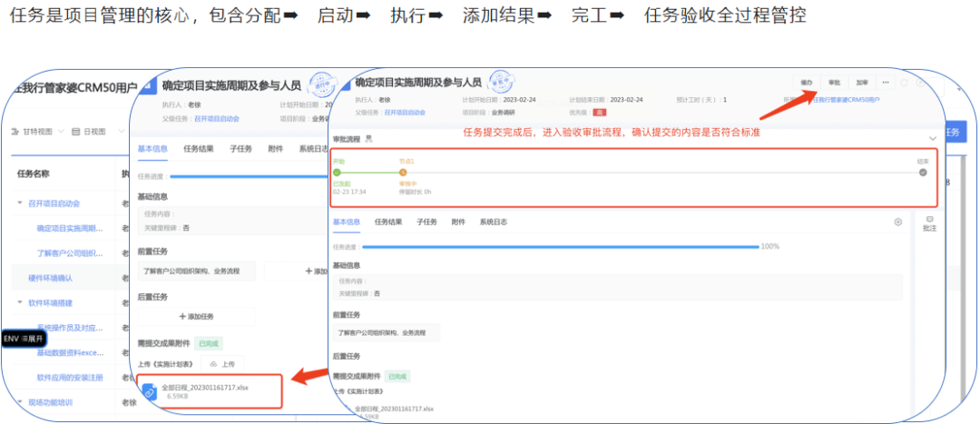Open the 全部日程_202301161717.xlsx file attachment
This screenshot has height=424, width=980.
pos(205,391)
